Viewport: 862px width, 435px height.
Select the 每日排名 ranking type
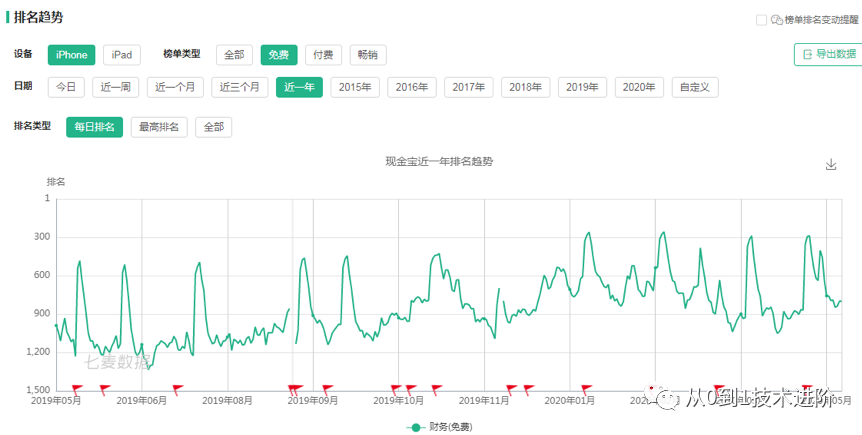tap(95, 127)
